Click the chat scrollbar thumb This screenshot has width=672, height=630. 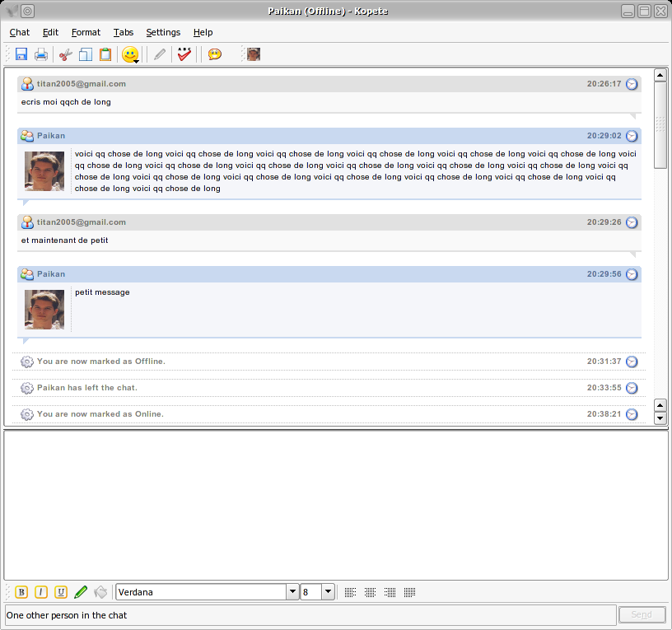tap(660, 124)
